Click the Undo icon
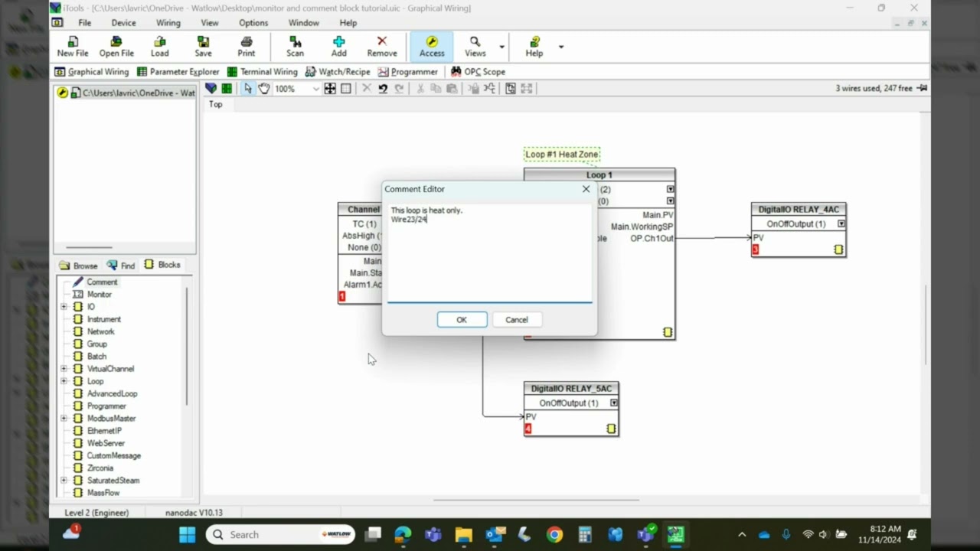The width and height of the screenshot is (980, 551). coord(383,89)
